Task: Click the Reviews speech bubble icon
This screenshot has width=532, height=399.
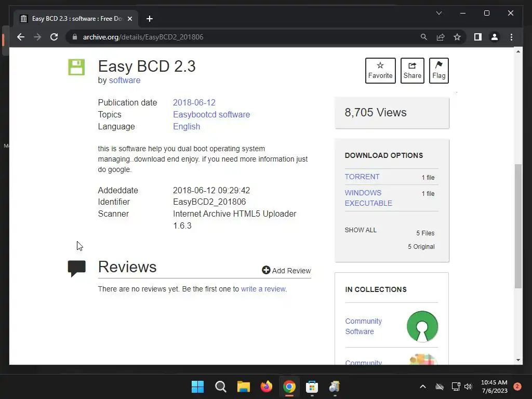Action: coord(77,269)
